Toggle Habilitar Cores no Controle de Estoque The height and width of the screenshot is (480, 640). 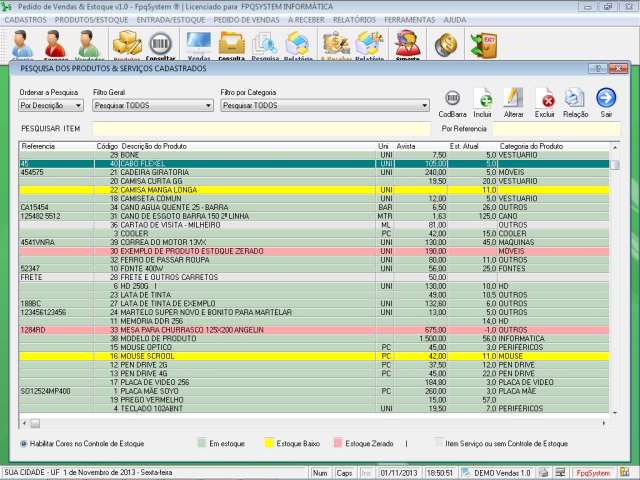point(24,444)
